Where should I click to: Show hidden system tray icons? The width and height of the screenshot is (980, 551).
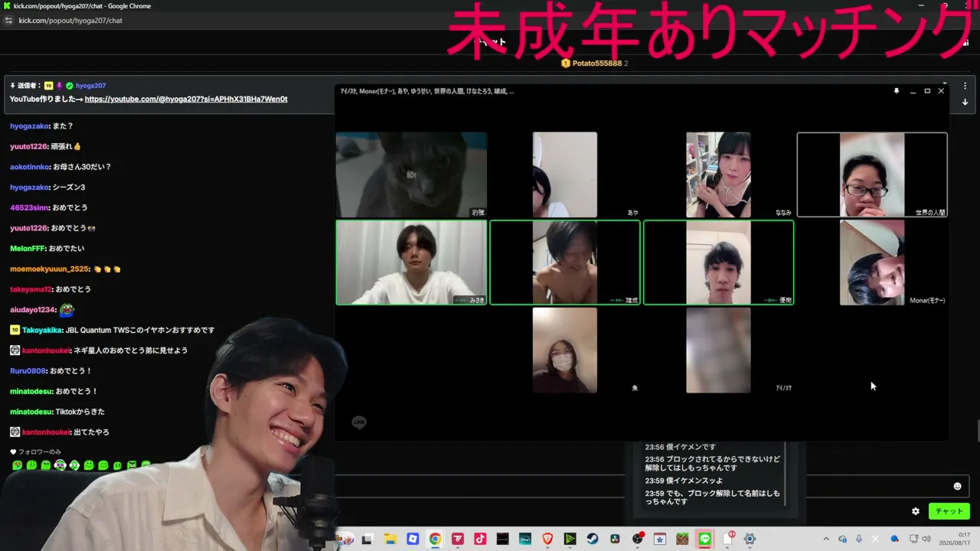tap(826, 539)
